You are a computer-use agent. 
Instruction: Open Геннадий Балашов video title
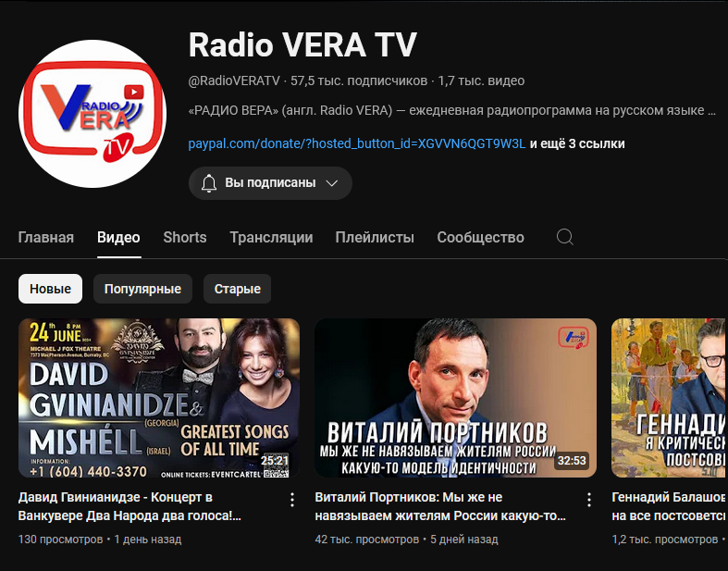coord(669,506)
